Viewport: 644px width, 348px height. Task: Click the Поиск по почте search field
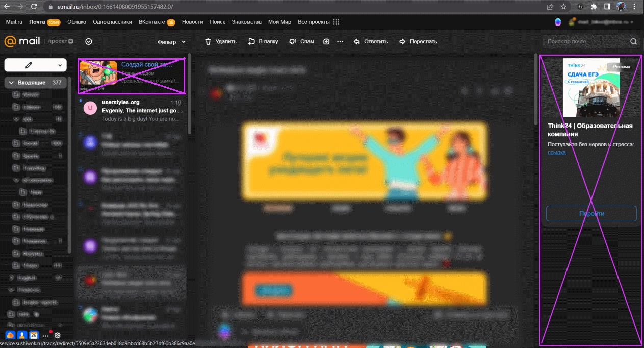586,41
